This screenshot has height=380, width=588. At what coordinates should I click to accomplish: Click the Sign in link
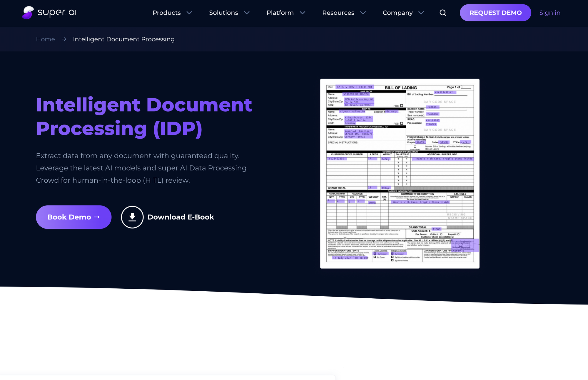tap(549, 13)
